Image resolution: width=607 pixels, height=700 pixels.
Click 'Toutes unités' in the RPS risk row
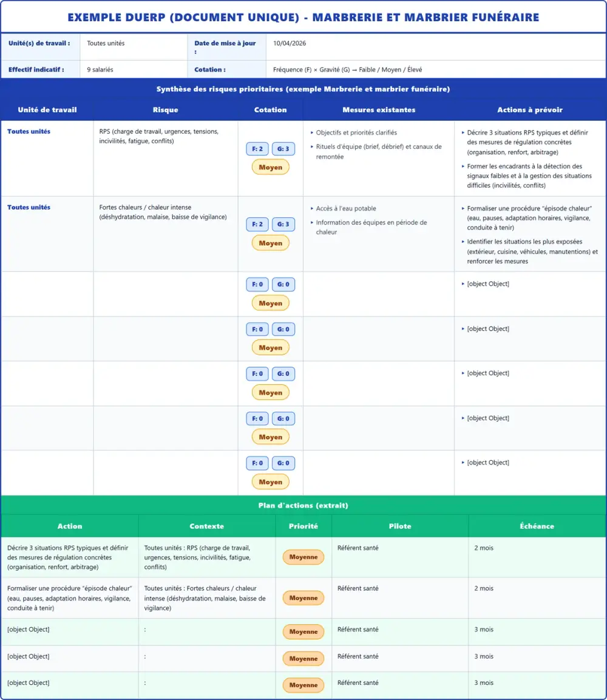pos(29,131)
